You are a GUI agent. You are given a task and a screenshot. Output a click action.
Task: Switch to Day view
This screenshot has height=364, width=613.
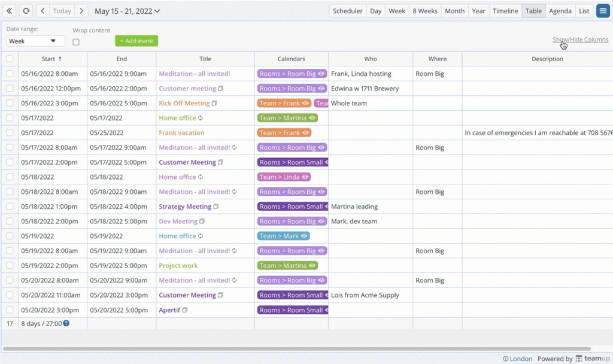click(x=376, y=11)
